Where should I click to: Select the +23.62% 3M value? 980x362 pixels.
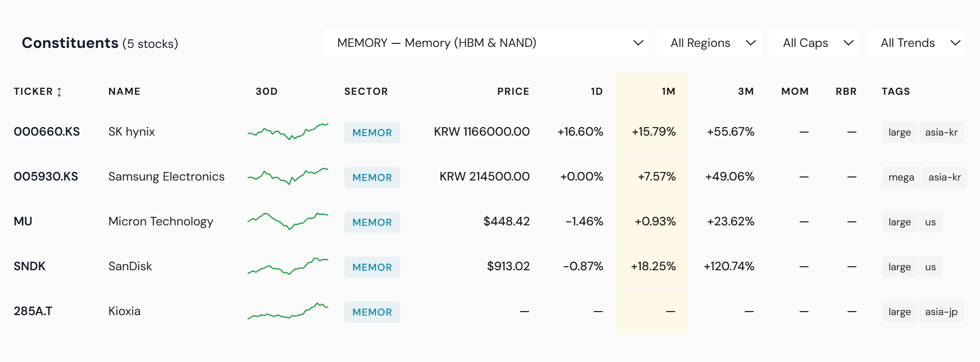[730, 221]
